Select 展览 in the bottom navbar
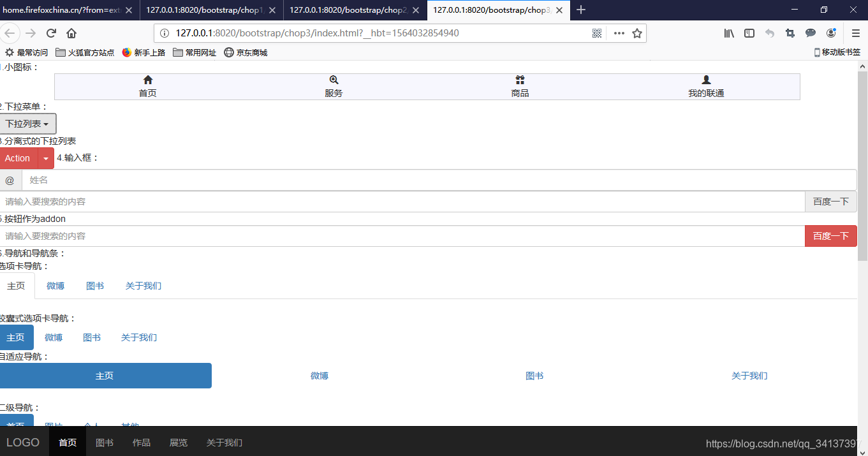The image size is (868, 456). [179, 443]
